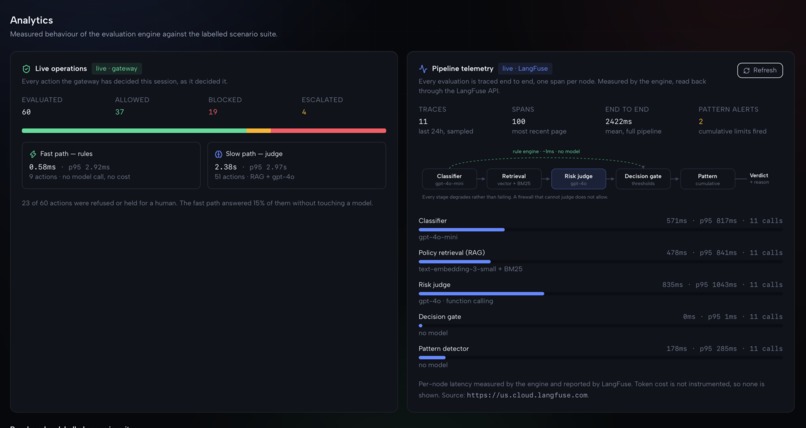The image size is (806, 428).
Task: Click the SPANS value 100
Action: (519, 122)
